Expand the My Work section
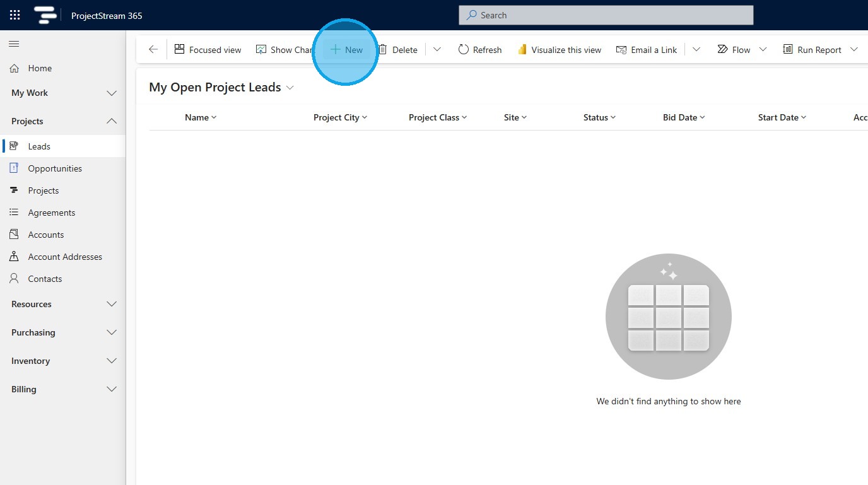The width and height of the screenshot is (868, 485). pyautogui.click(x=112, y=93)
